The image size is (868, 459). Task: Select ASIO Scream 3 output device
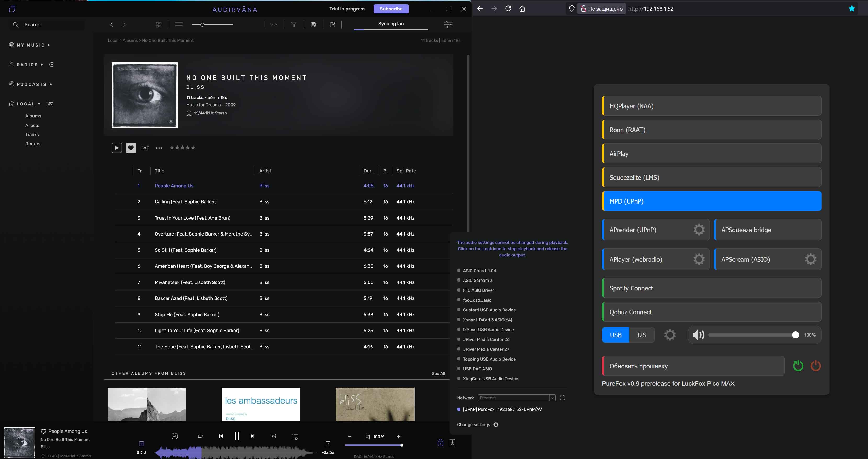click(x=477, y=280)
